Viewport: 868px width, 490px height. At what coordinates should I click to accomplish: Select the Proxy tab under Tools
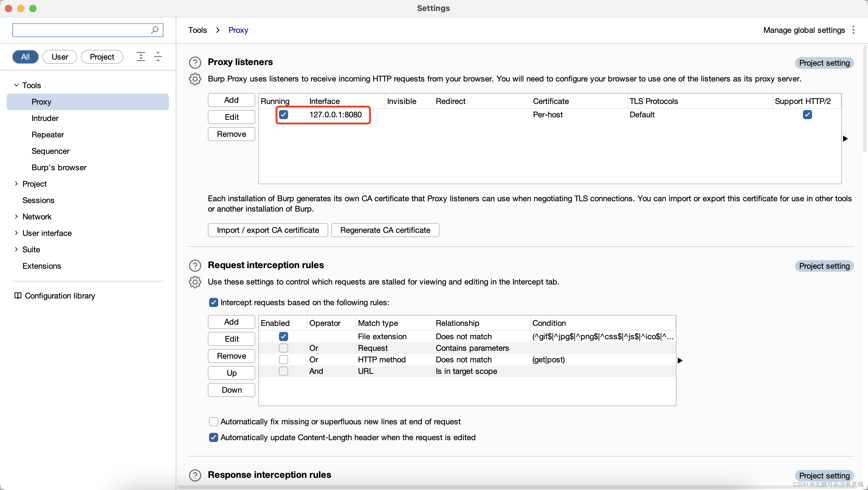coord(41,101)
